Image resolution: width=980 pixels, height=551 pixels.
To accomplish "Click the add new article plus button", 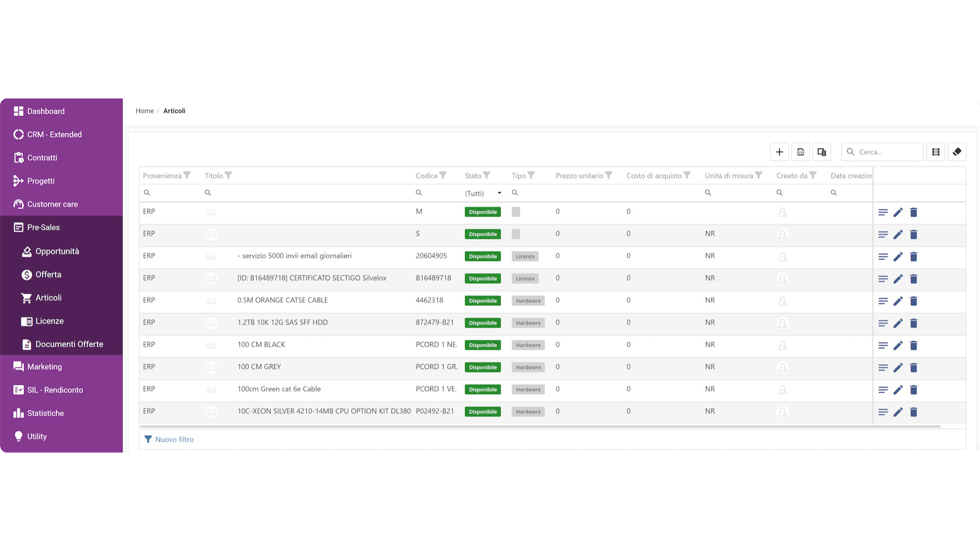I will pos(779,152).
